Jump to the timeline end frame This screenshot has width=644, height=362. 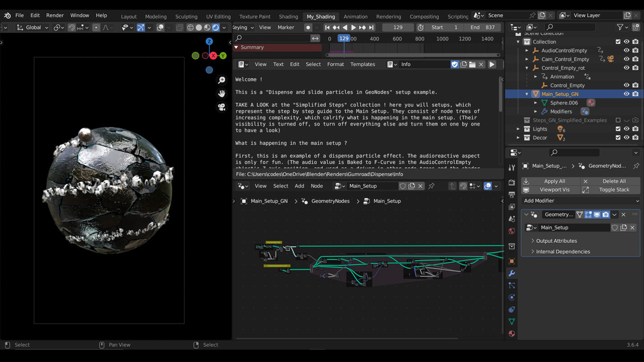coord(371,28)
